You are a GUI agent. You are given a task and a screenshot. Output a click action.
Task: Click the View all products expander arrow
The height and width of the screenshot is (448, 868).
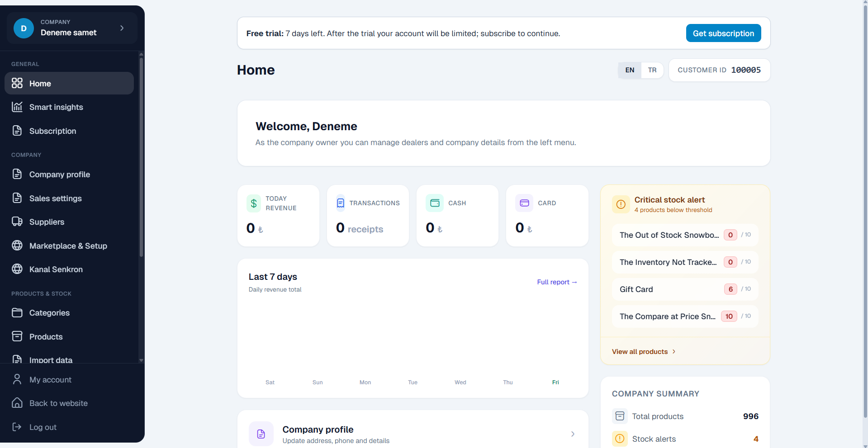(673, 351)
